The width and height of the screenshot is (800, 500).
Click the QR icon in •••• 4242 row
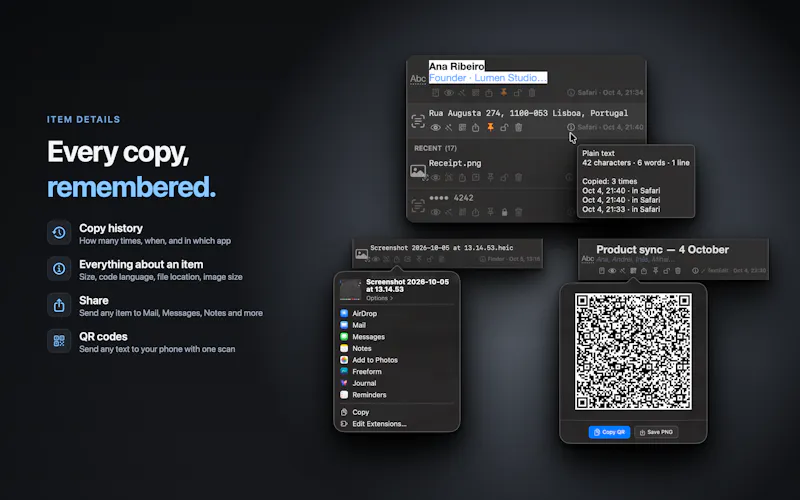[462, 212]
